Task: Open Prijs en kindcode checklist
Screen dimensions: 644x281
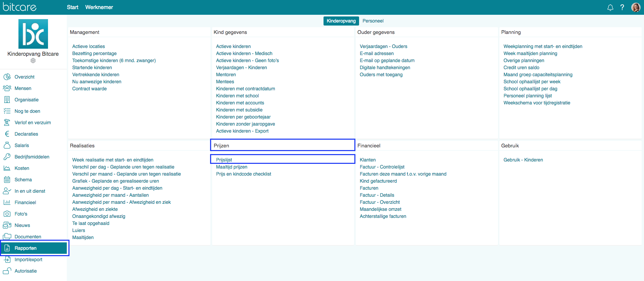Action: [x=243, y=174]
